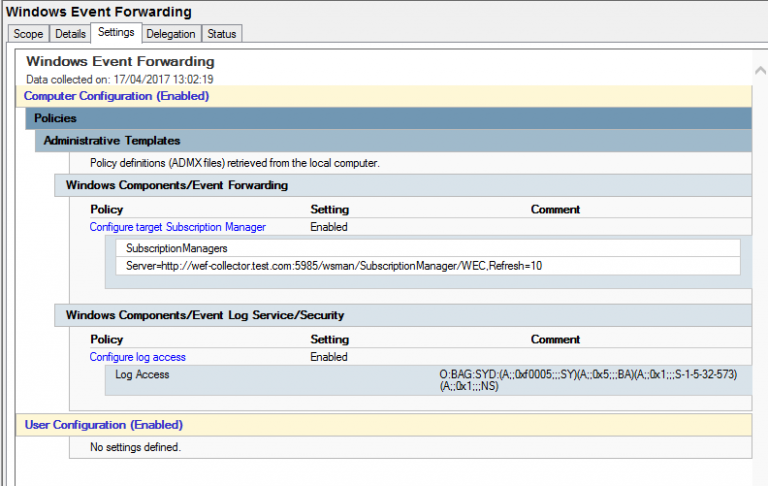
Task: Open the Details tab
Action: (70, 34)
